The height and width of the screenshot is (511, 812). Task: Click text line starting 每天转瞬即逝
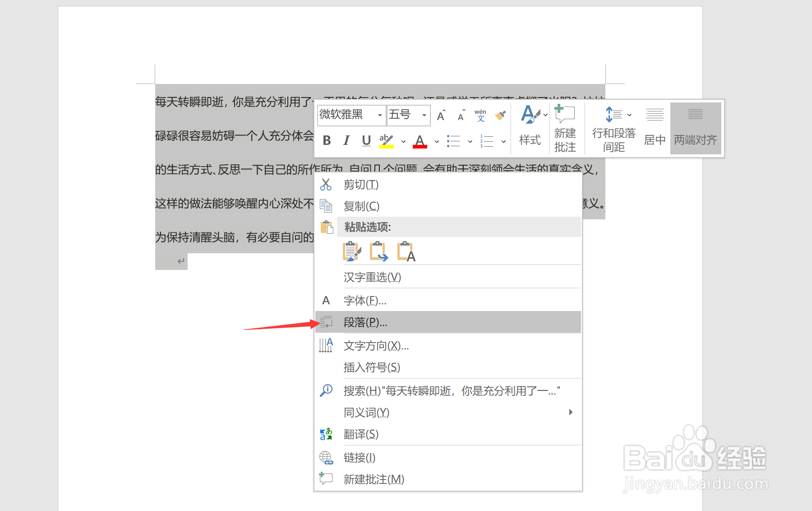234,102
